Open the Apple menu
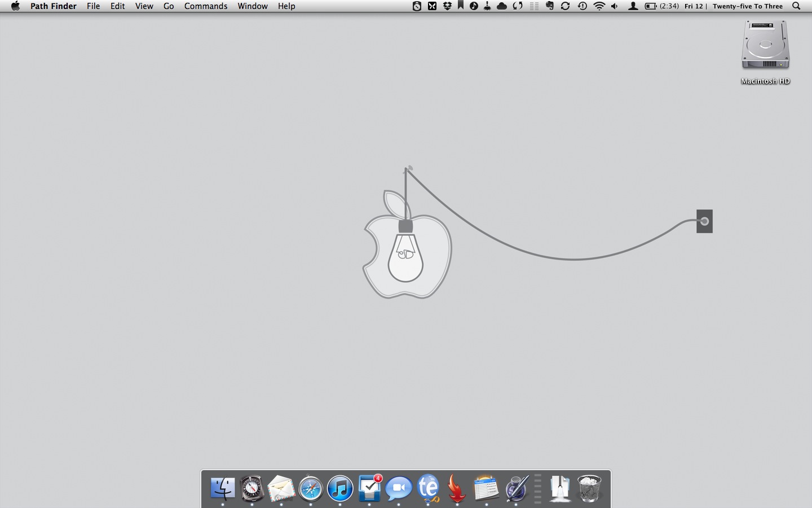This screenshot has width=812, height=508. coord(15,6)
